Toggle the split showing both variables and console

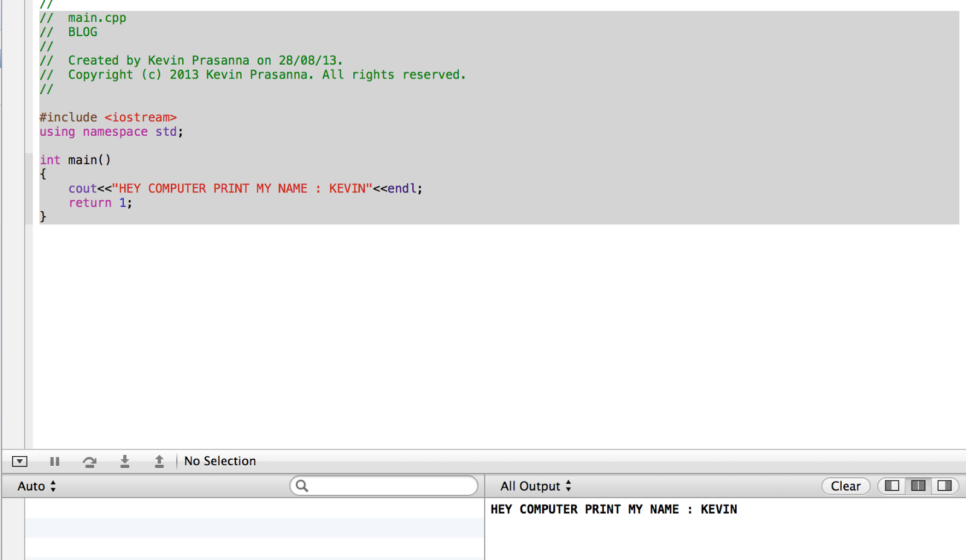click(917, 486)
